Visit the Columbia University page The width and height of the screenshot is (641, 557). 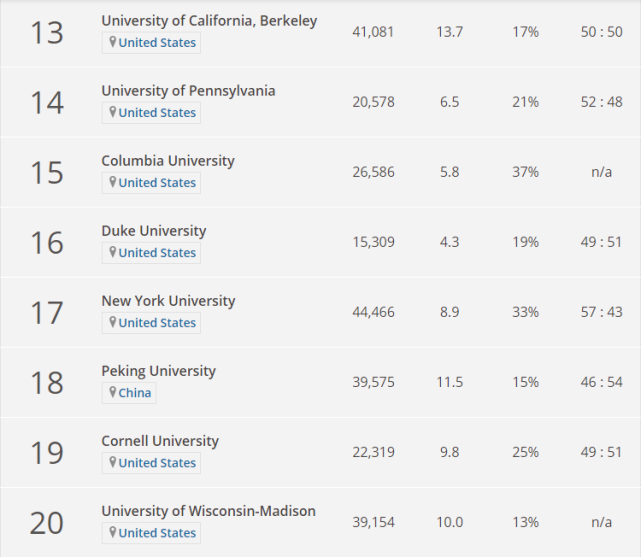[x=168, y=161]
